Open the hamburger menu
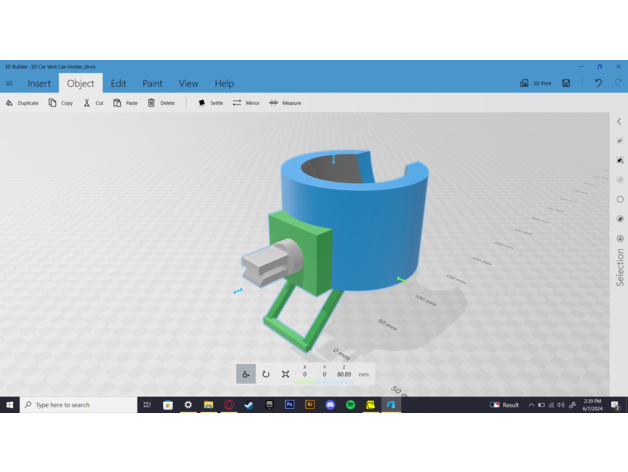 (x=10, y=84)
